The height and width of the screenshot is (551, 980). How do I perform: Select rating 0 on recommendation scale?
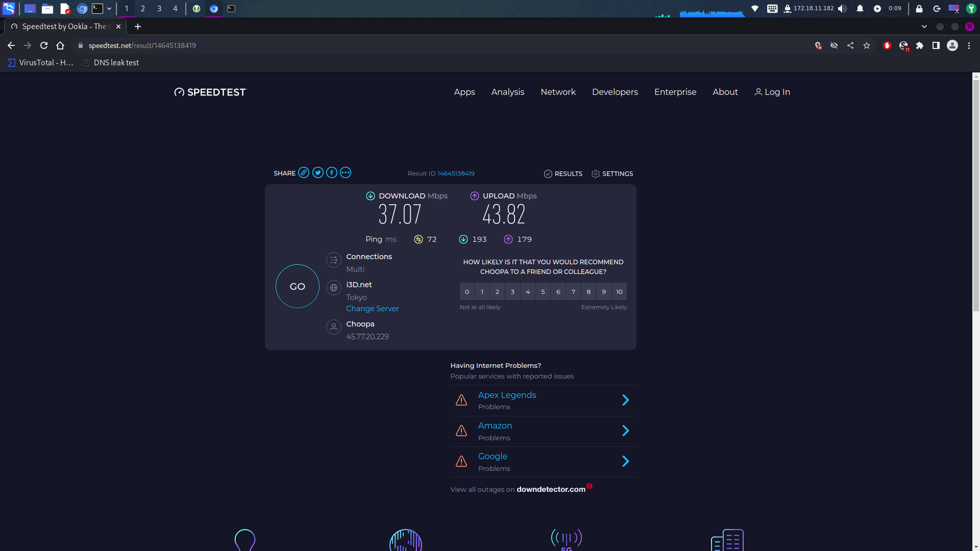pyautogui.click(x=467, y=292)
